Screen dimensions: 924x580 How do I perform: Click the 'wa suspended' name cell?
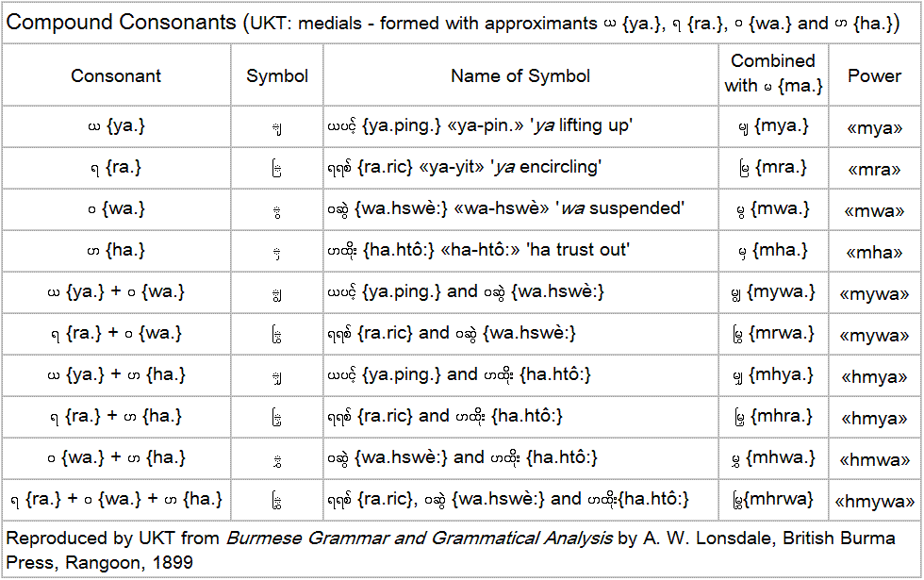coord(505,209)
